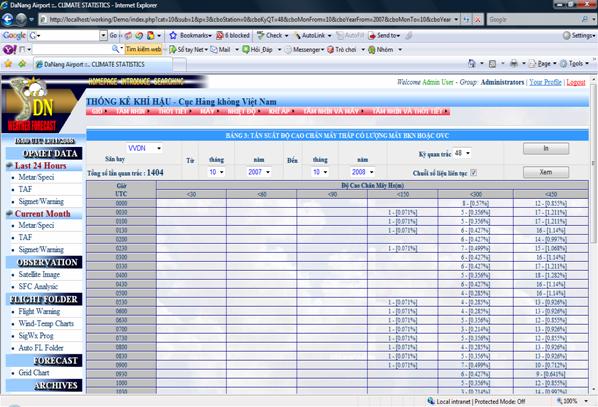Viewport: 598px width, 407px height.
Task: Open the 2007 start year dropdown
Action: 259,172
